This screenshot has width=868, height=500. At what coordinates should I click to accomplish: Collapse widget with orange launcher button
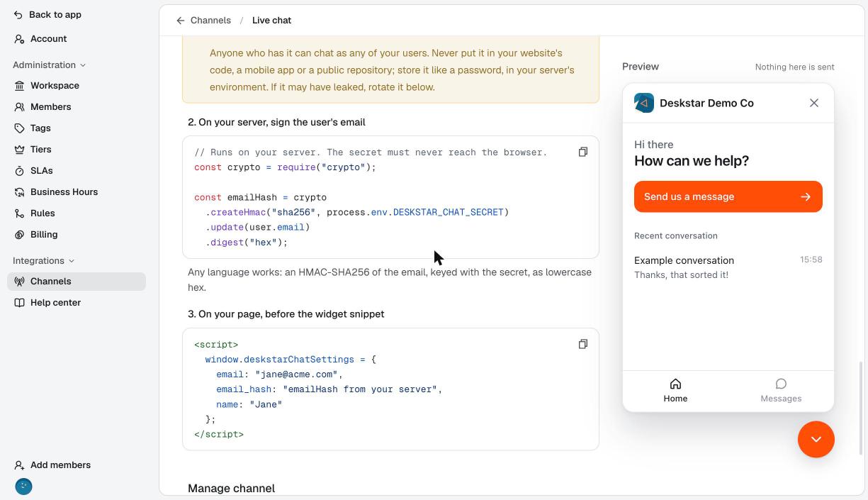[x=816, y=439]
